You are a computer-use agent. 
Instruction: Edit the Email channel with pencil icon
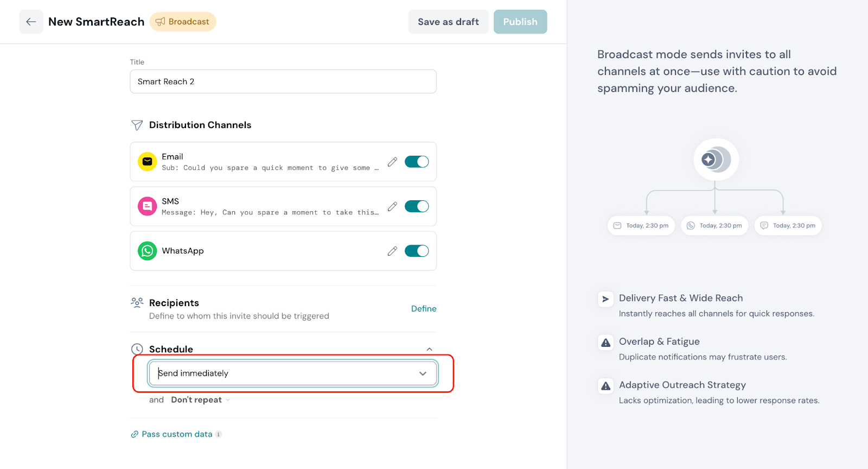point(392,162)
